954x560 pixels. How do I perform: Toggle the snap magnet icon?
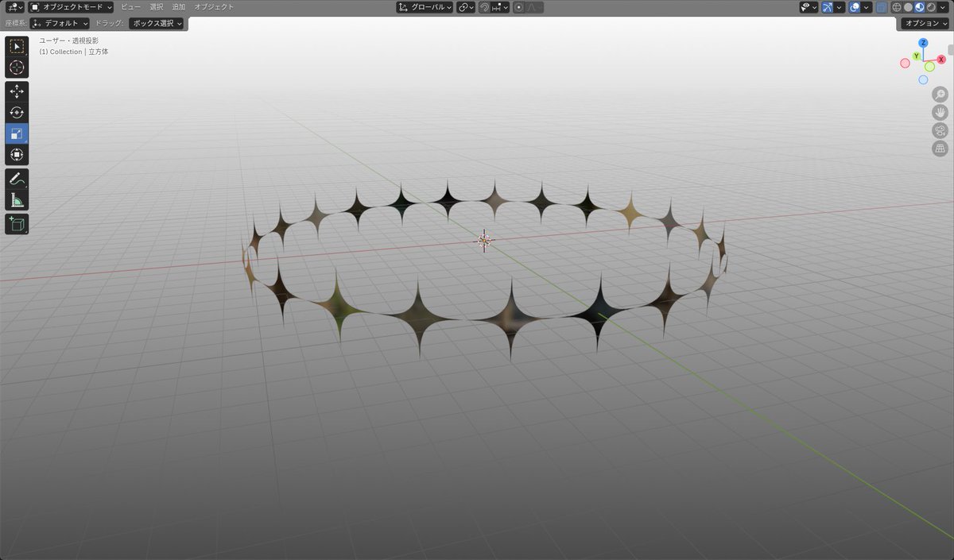484,7
